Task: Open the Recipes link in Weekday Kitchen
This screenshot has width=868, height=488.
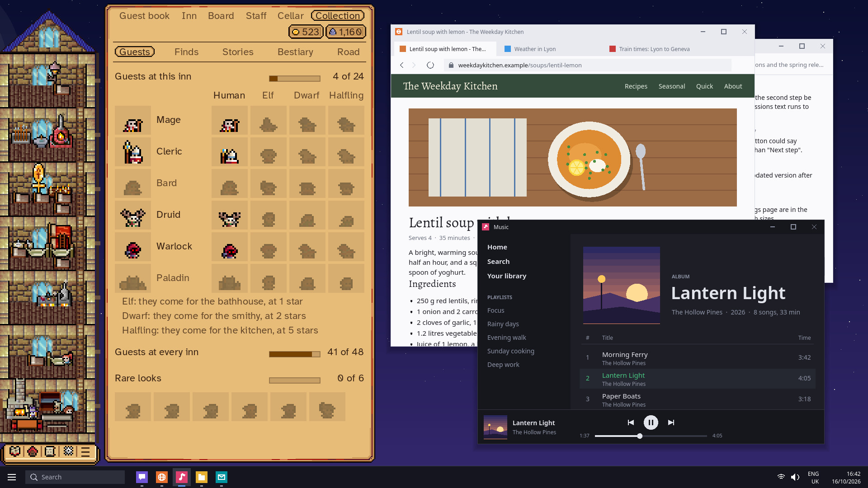Action: tap(636, 86)
